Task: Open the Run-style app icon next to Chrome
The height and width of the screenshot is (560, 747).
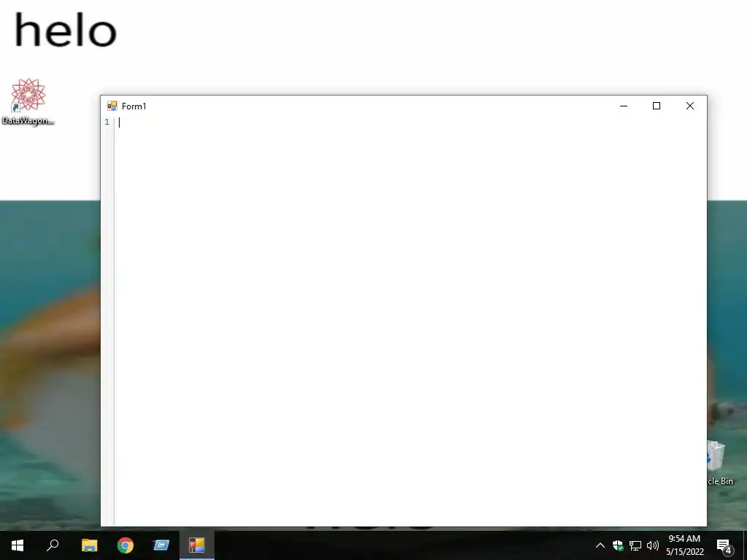Action: [161, 545]
